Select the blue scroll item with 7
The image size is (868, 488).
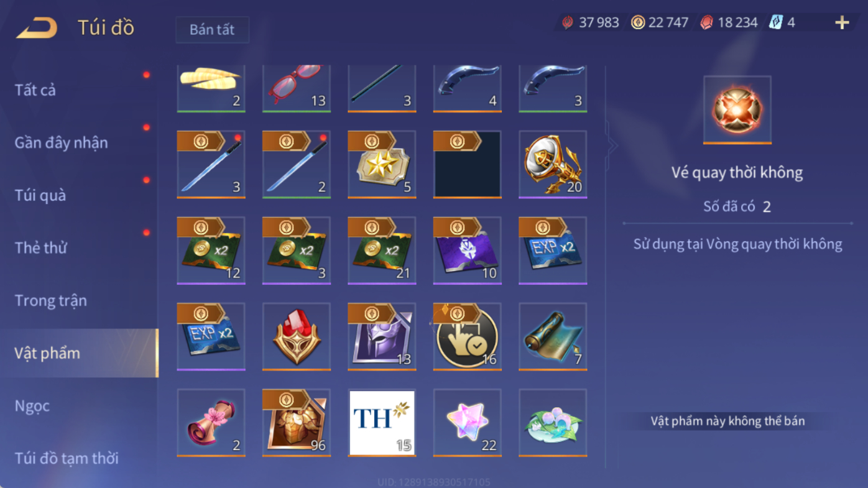tap(553, 337)
